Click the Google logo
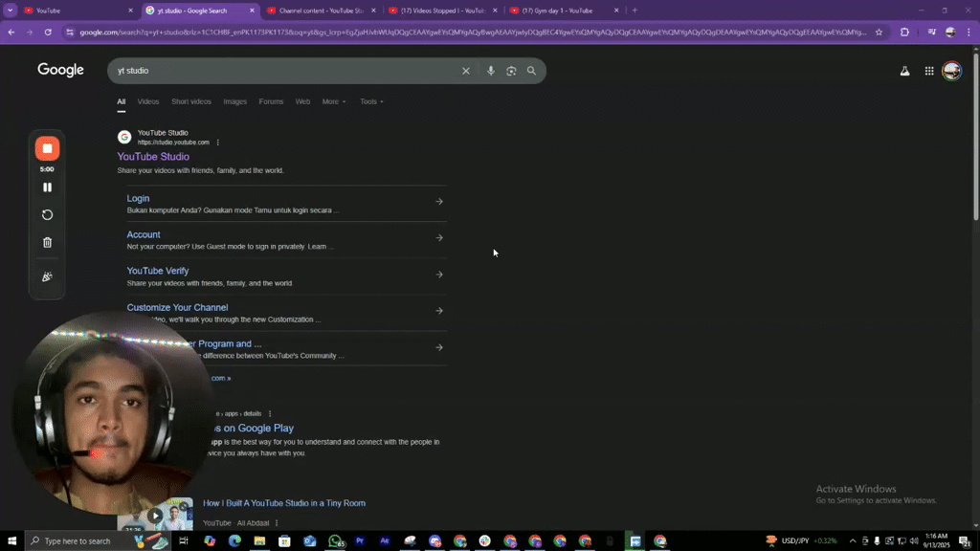 [x=60, y=70]
